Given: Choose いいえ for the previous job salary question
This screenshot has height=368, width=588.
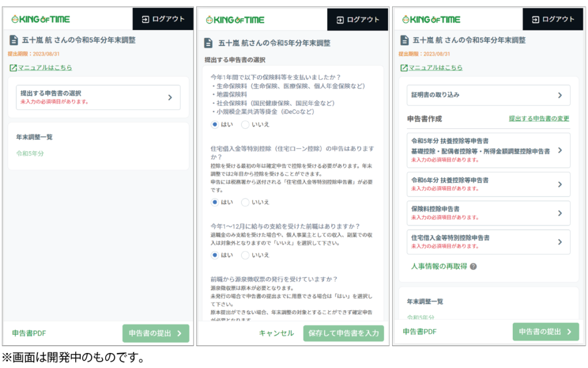Looking at the screenshot, I should point(245,255).
